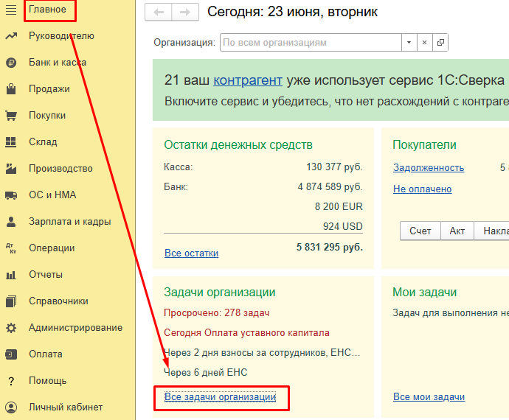Click Через 2 дня взносы за сотрудников task

pyautogui.click(x=262, y=352)
